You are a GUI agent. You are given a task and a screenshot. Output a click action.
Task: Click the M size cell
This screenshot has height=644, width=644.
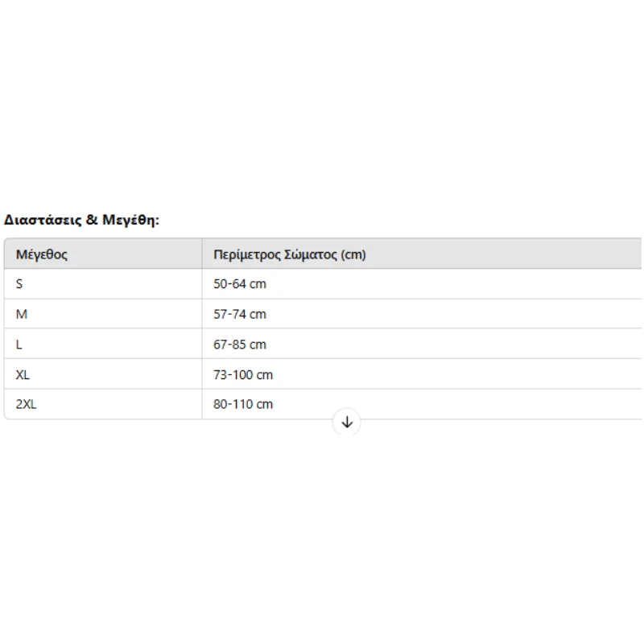[x=103, y=314]
